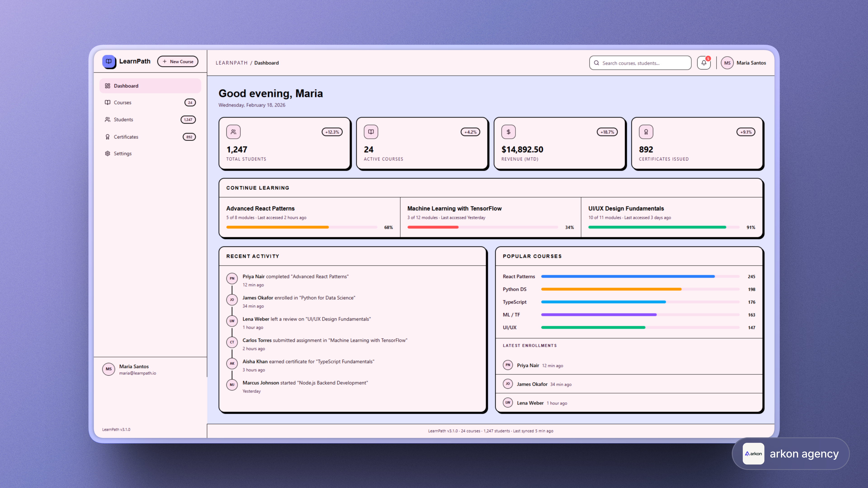Click the Settings gear icon in sidebar

click(108, 154)
